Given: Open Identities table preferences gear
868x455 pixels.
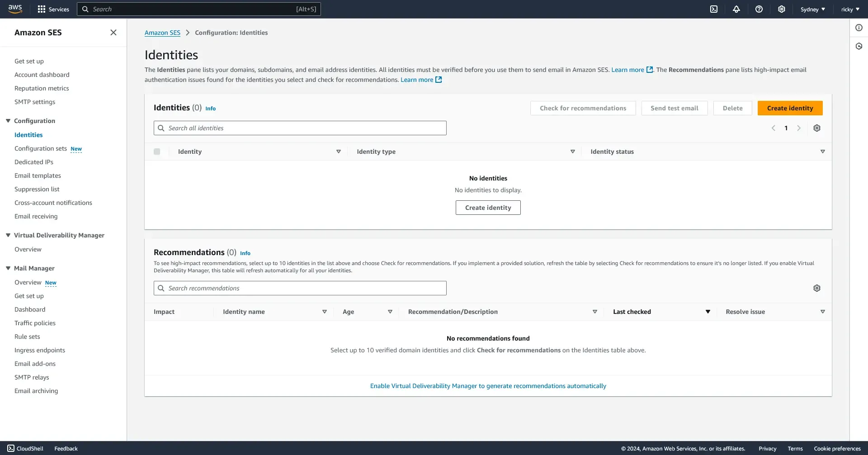Looking at the screenshot, I should tap(817, 128).
